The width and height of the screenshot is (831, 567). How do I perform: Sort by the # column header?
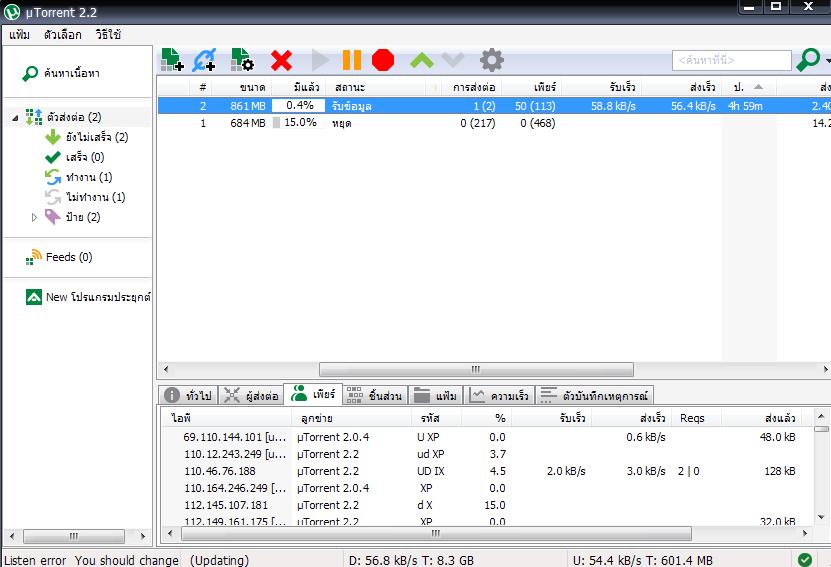(x=202, y=87)
